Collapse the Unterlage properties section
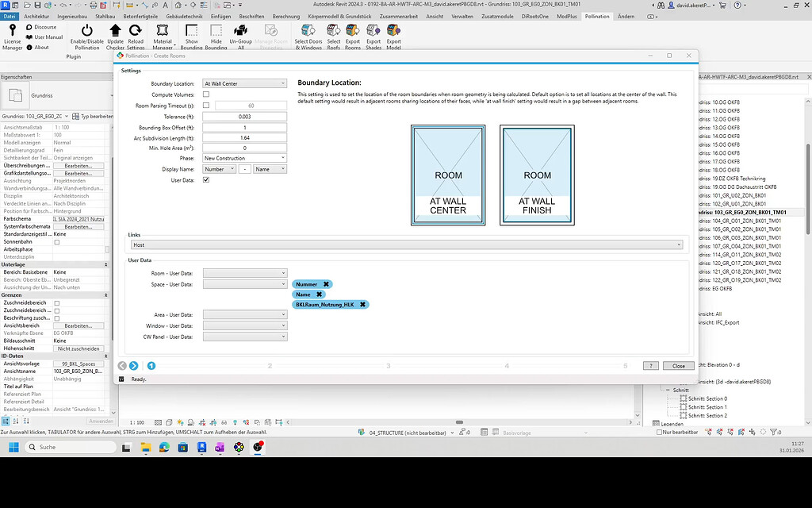812x508 pixels. [106, 264]
